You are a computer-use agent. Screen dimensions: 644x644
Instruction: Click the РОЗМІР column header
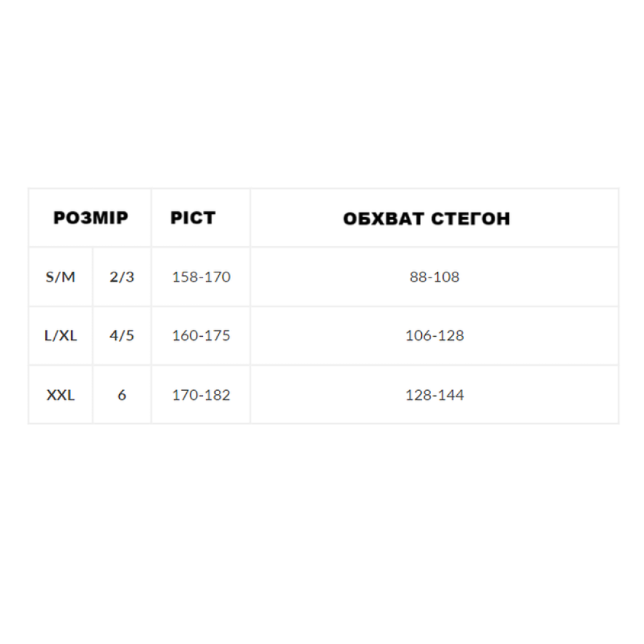click(x=90, y=218)
